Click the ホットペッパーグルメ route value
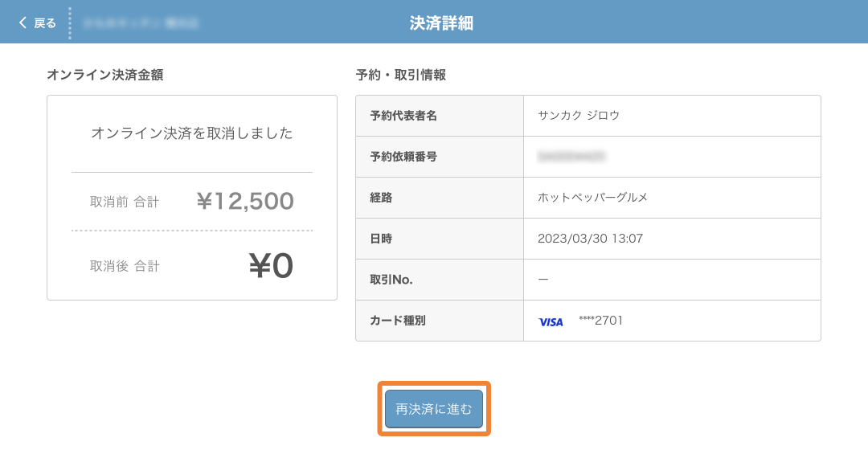Viewport: 868px width, 454px height. point(592,198)
